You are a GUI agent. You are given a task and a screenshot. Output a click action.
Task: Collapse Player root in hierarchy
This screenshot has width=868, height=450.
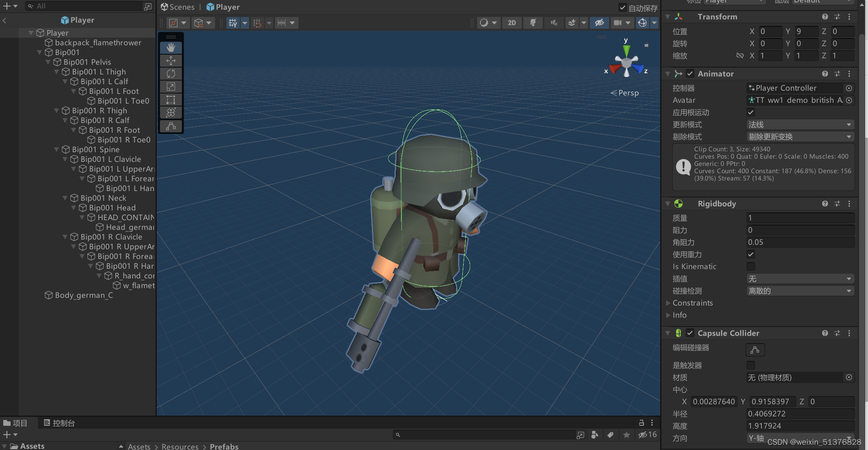[31, 33]
